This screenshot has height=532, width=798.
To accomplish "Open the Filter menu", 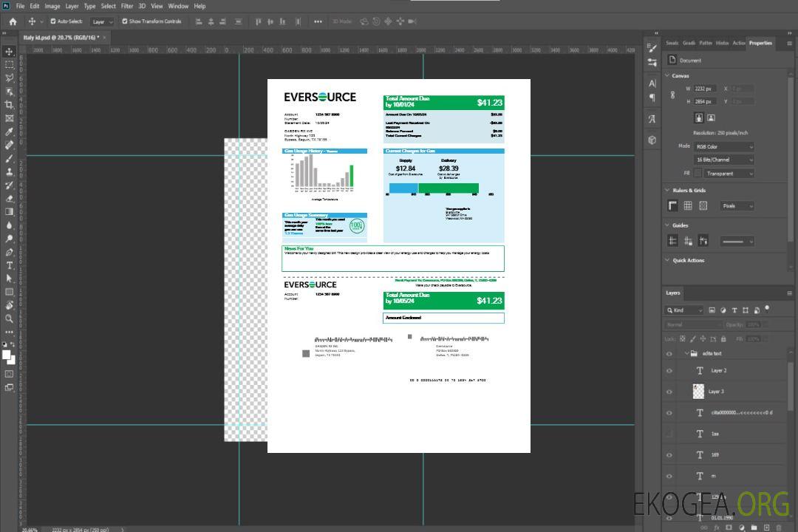I will (127, 6).
